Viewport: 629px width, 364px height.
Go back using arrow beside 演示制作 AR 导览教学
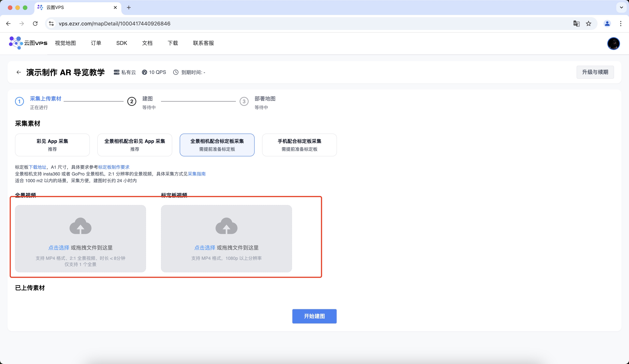19,72
